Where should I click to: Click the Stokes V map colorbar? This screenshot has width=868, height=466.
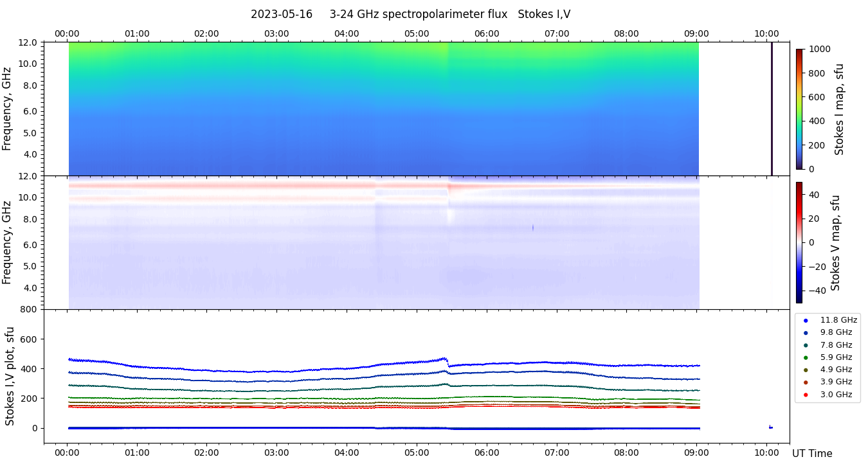click(x=799, y=242)
